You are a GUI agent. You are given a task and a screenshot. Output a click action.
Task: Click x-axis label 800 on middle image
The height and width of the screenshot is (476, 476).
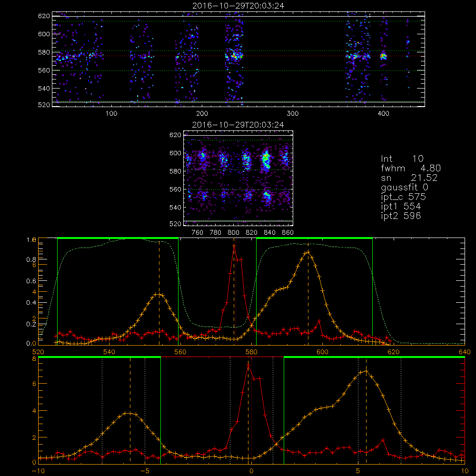click(233, 233)
